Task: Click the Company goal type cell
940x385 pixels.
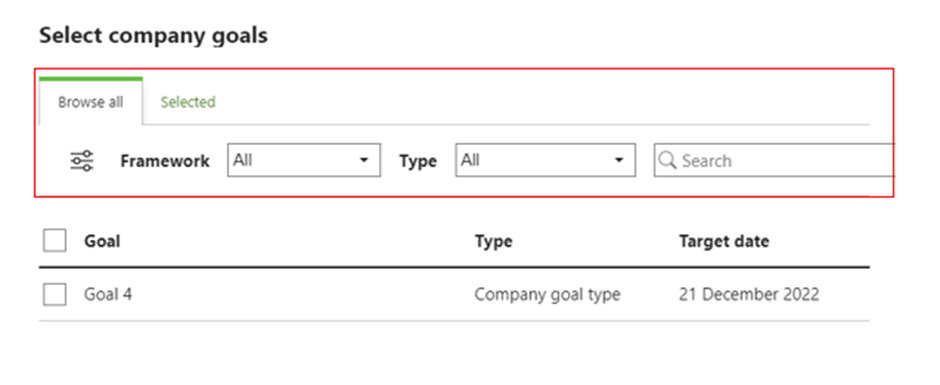Action: (547, 294)
